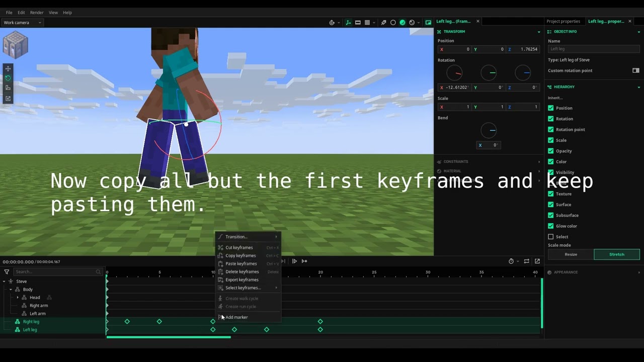644x362 pixels.
Task: Click the timeline Search field
Action: click(57, 271)
